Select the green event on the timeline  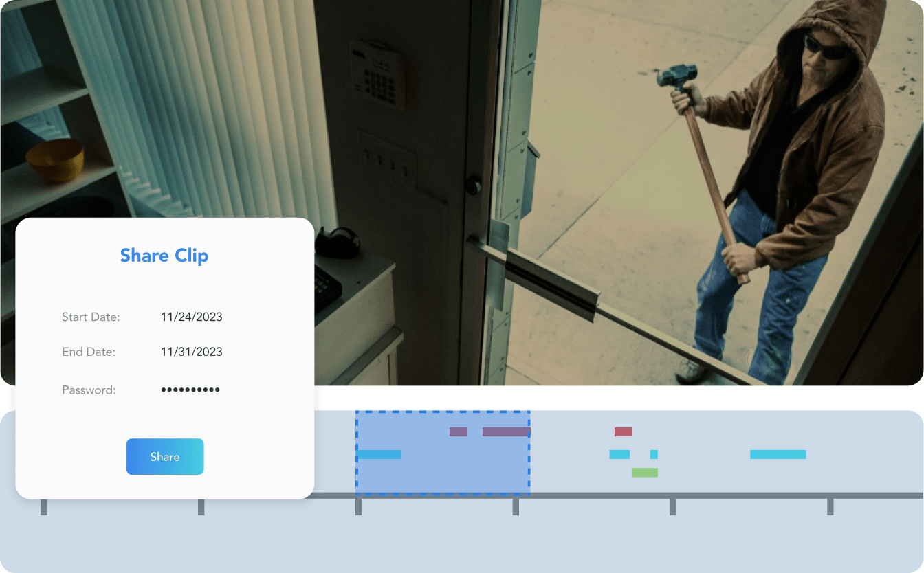pos(645,473)
